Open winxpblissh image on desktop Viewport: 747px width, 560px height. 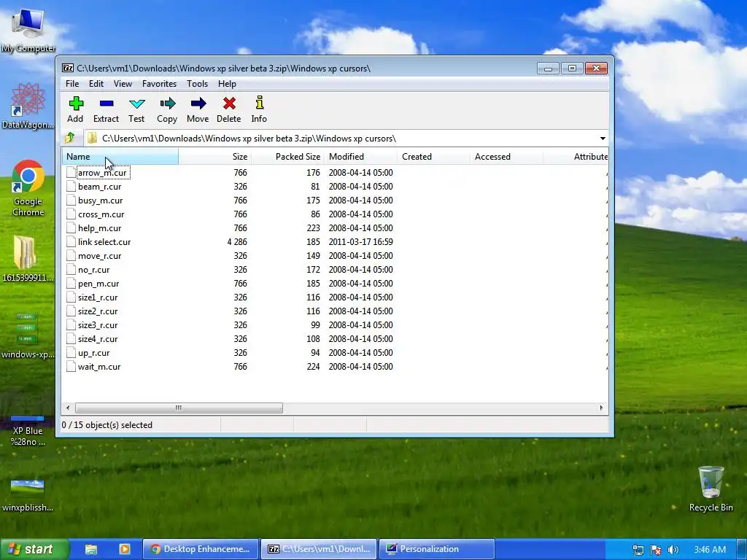(x=28, y=495)
